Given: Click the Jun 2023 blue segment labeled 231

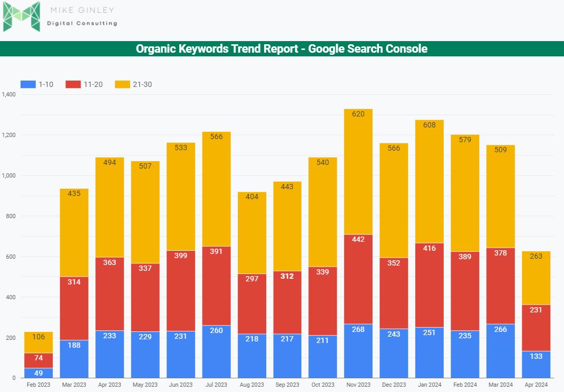Looking at the screenshot, I should [x=181, y=355].
